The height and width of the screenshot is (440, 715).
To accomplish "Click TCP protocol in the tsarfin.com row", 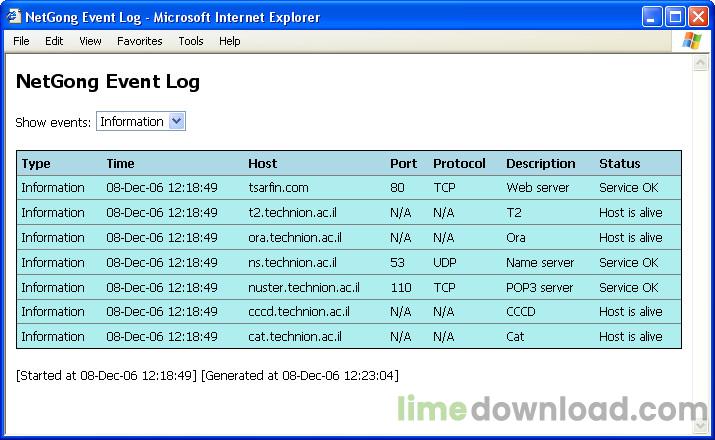I will tap(445, 187).
